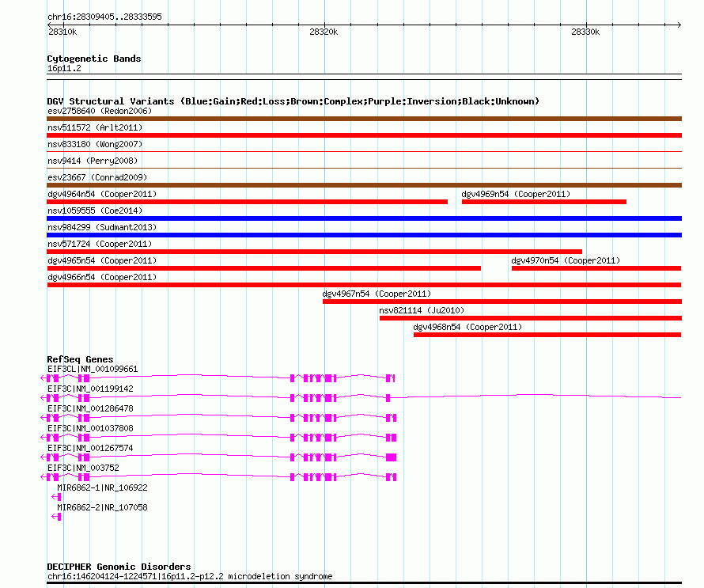Click the last exon block of EIF3C|NM_001267574

coord(391,457)
